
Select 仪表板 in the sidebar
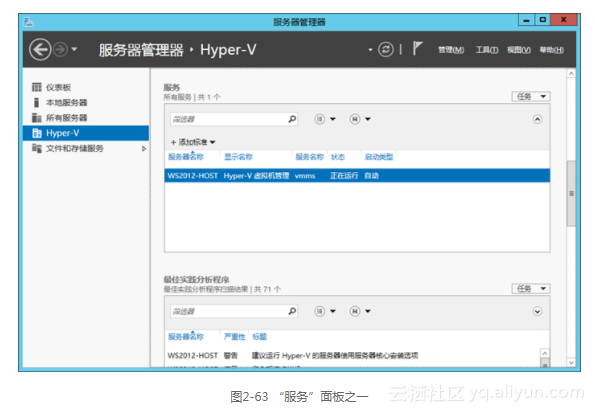[x=86, y=87]
